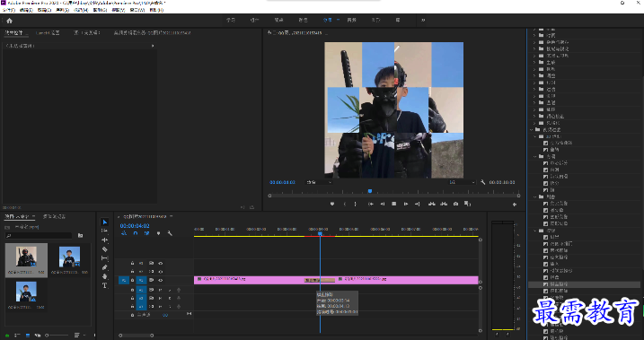644x340 pixels.
Task: Enable voice-over record on A3
Action: click(x=179, y=307)
